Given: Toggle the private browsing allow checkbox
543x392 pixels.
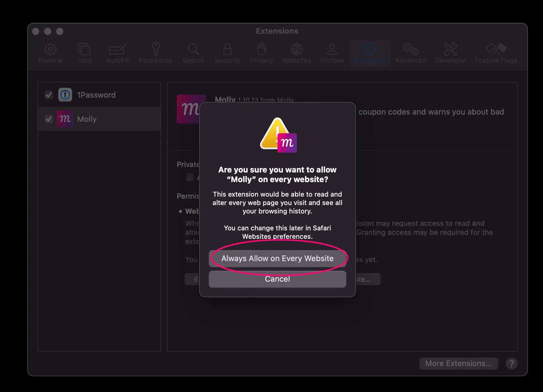Looking at the screenshot, I should 190,177.
